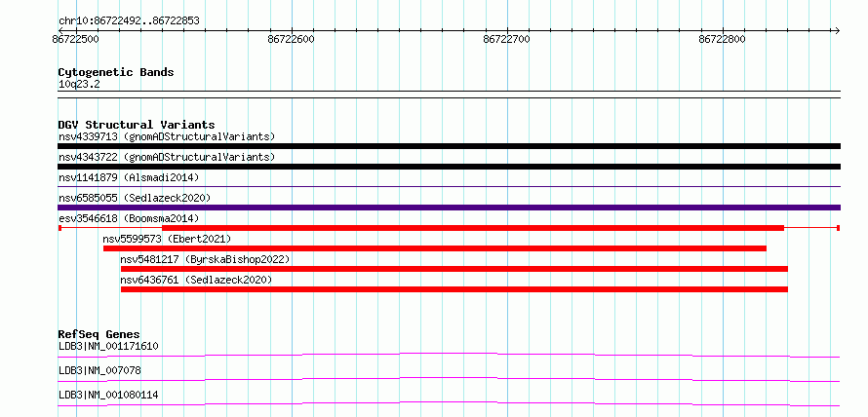Click the nsv1141879 (Alsmadi2014) label

click(129, 177)
